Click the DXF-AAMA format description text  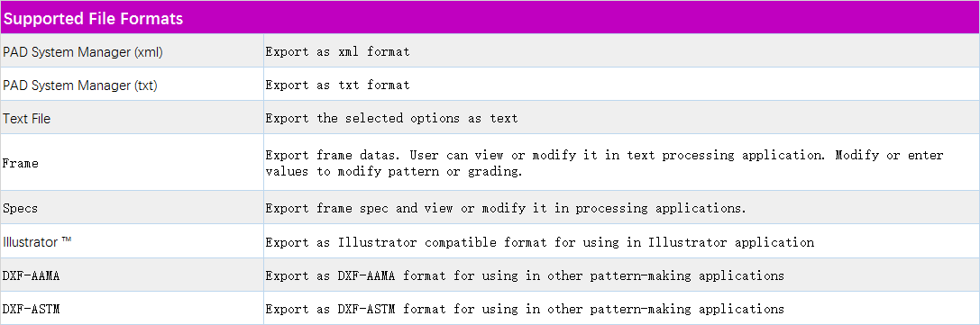click(x=525, y=275)
